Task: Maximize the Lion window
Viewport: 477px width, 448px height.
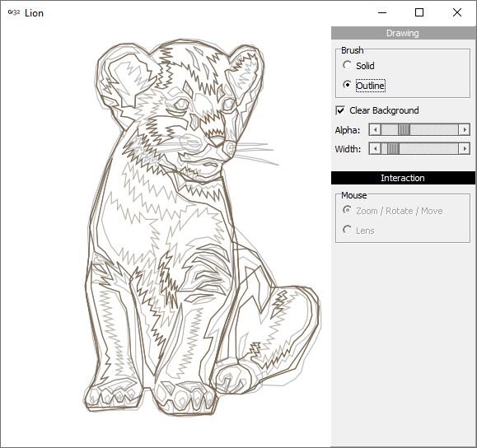Action: (419, 13)
